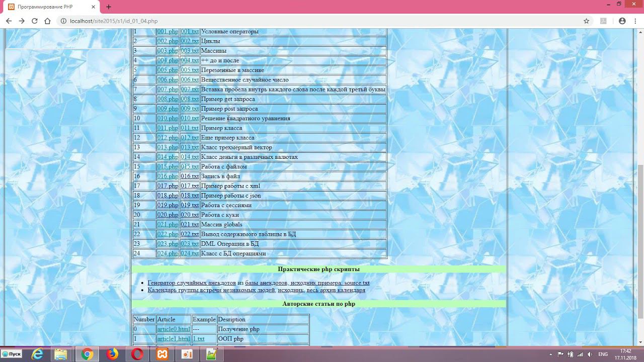Open the 001.php link
Image resolution: width=644 pixels, height=362 pixels.
coord(168,32)
